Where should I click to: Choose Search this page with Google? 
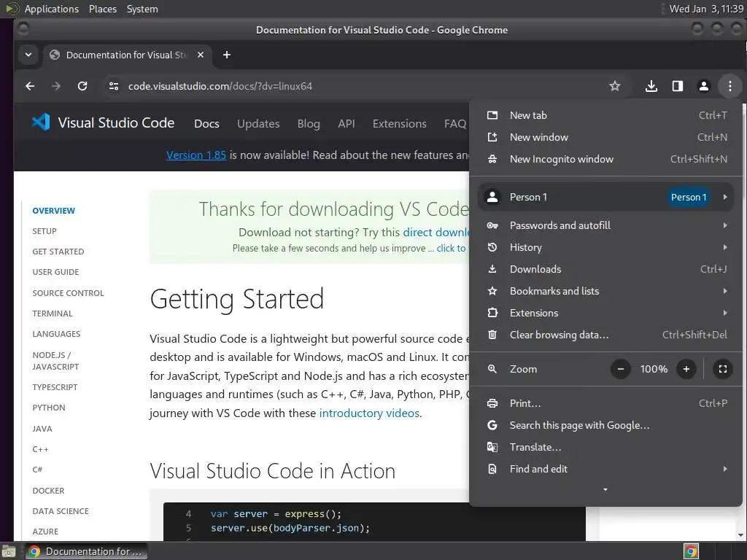click(x=606, y=425)
